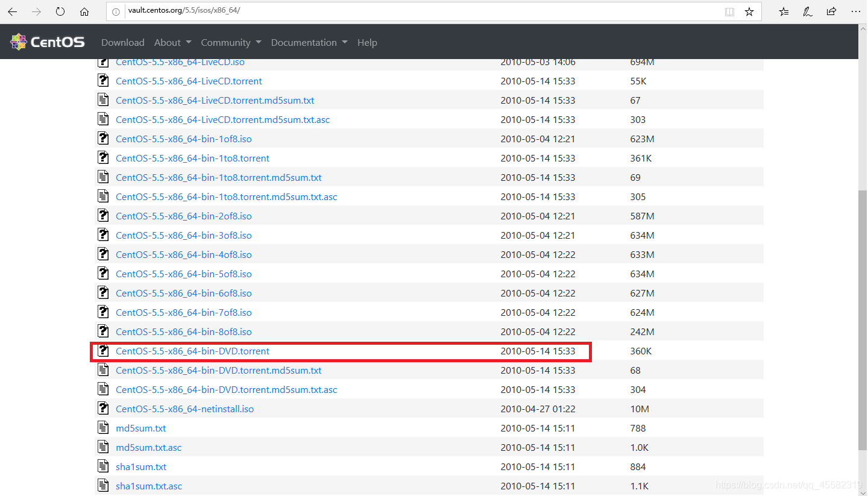This screenshot has height=496, width=868.
Task: Click the 2010-04-27 01:22 date for netinstall.iso
Action: coord(538,409)
